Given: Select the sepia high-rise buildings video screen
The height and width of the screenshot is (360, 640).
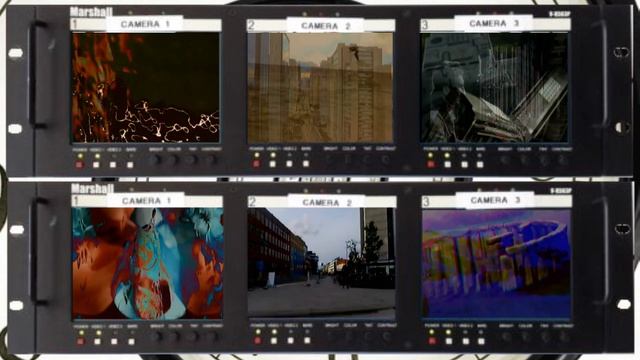Looking at the screenshot, I should (x=320, y=87).
